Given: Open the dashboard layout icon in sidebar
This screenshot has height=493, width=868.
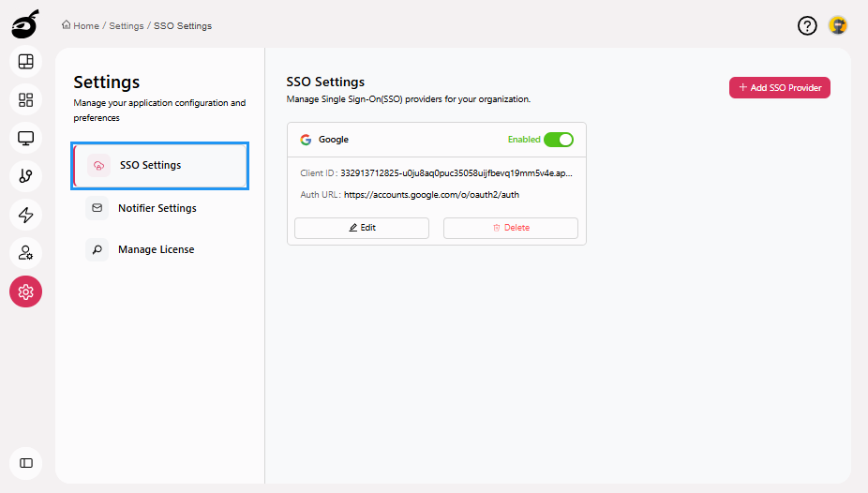Looking at the screenshot, I should (x=25, y=62).
